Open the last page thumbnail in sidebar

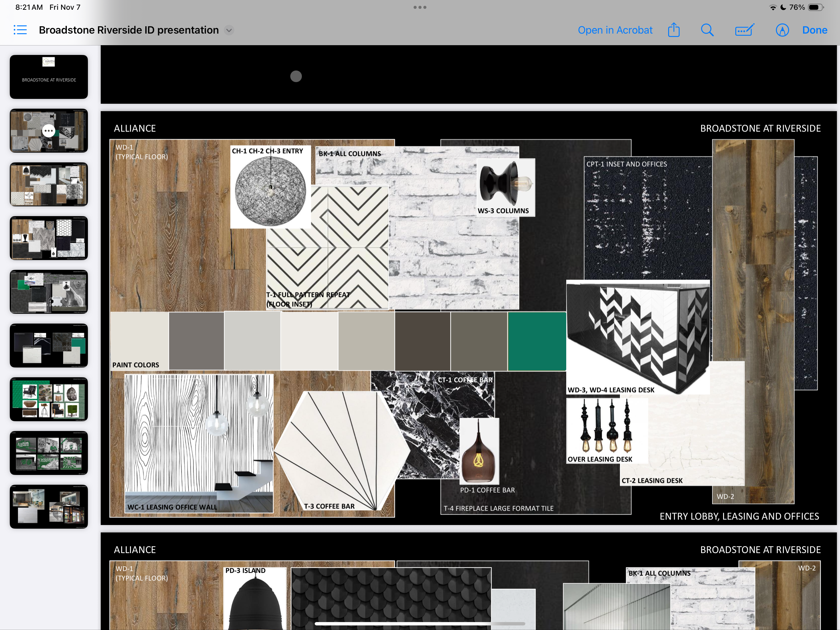coord(49,506)
